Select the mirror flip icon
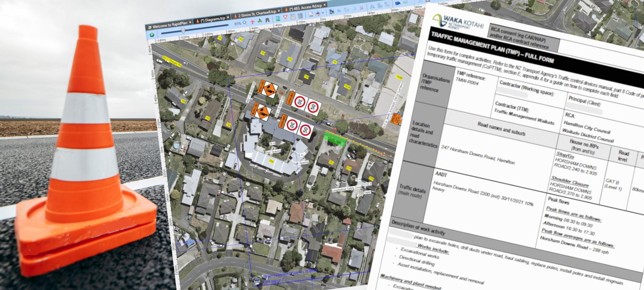Image resolution: width=644 pixels, height=290 pixels. (x=373, y=6)
